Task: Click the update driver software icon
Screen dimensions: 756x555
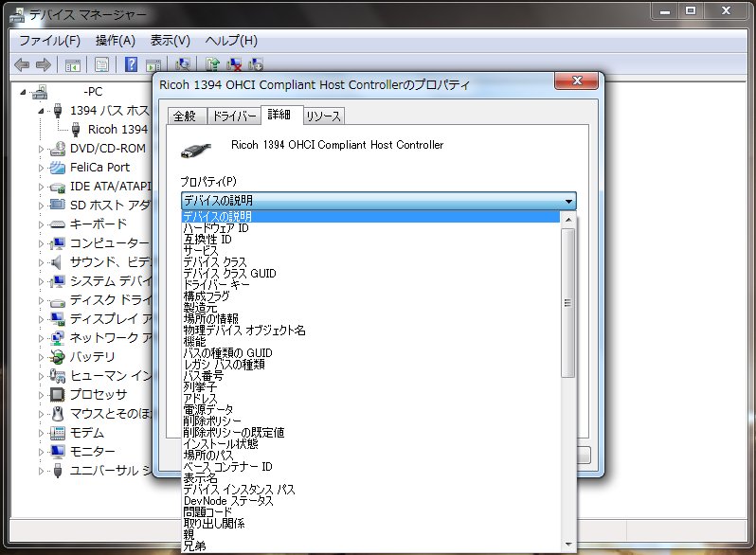Action: tap(212, 64)
